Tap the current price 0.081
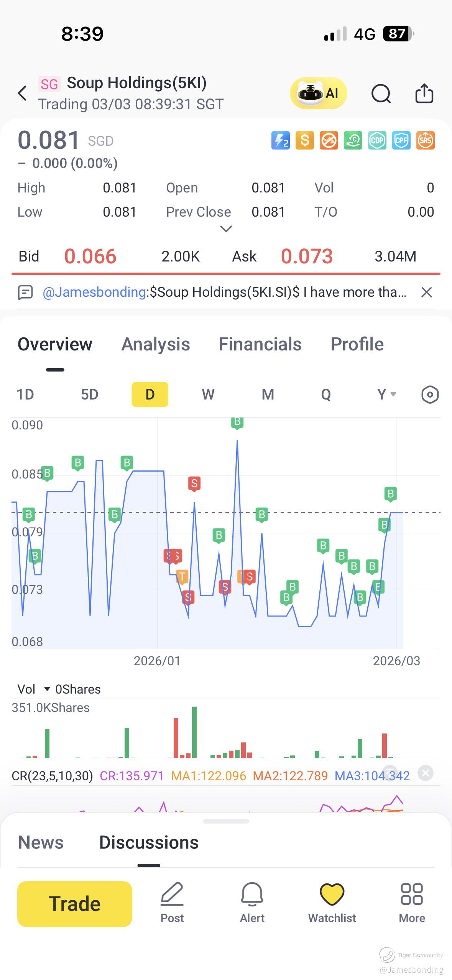Screen dimensions: 452x980 pos(49,140)
